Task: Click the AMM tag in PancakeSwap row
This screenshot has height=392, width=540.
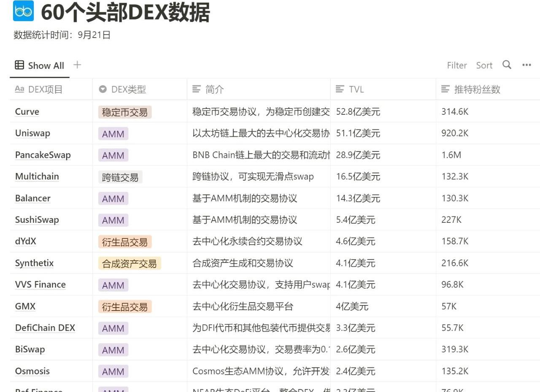Action: click(113, 155)
